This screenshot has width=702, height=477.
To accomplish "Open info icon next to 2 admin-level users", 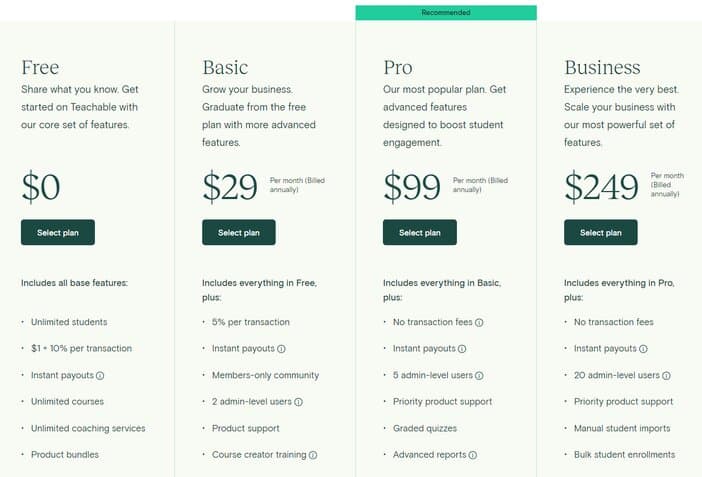I will click(299, 402).
